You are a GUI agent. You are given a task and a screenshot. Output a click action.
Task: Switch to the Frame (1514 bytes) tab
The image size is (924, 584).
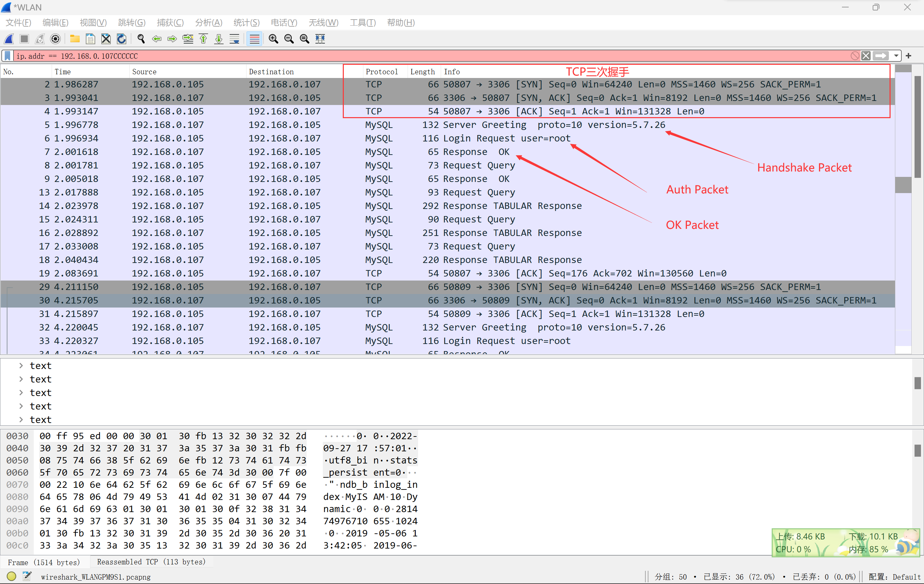(x=44, y=562)
